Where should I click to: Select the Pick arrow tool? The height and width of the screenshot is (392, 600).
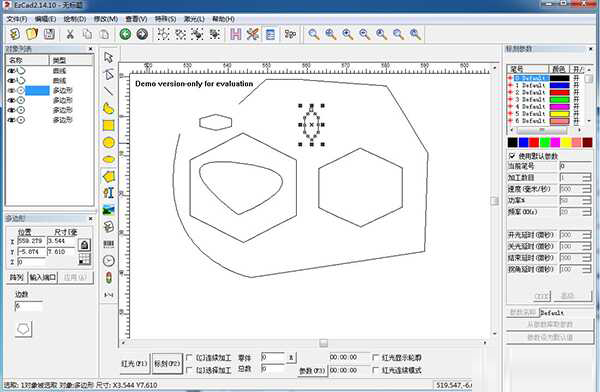click(x=109, y=57)
